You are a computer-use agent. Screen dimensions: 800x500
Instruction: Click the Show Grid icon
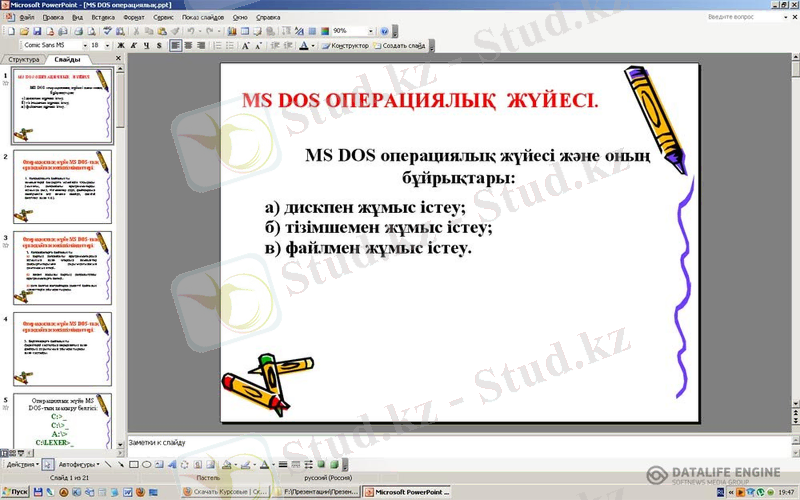(312, 31)
